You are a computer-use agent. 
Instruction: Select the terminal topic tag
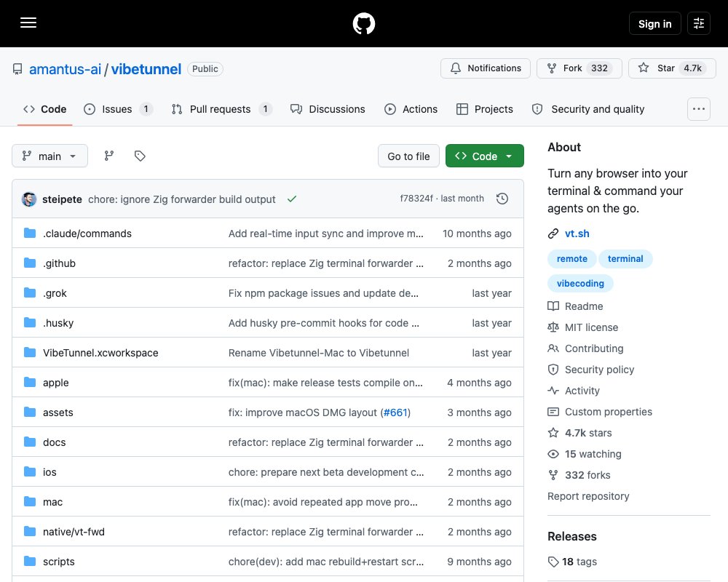point(625,258)
